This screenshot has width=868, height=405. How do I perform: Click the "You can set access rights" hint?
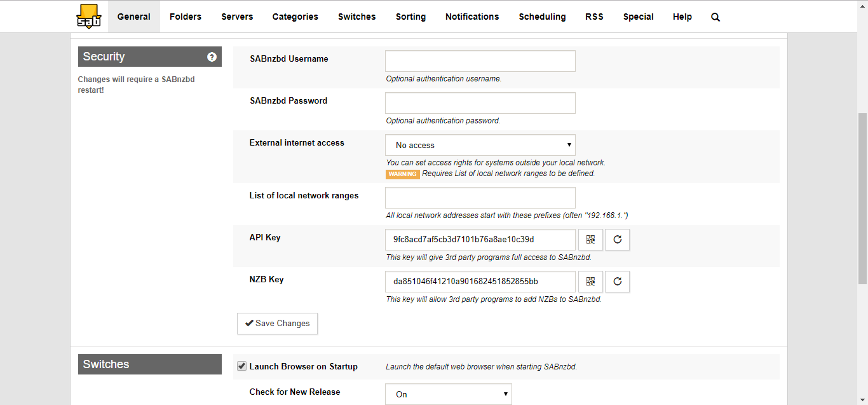[x=496, y=163]
